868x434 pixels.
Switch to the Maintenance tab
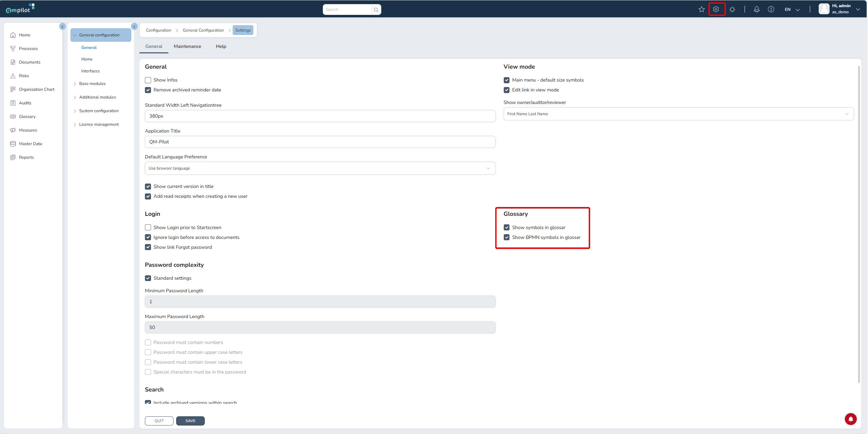pos(187,47)
